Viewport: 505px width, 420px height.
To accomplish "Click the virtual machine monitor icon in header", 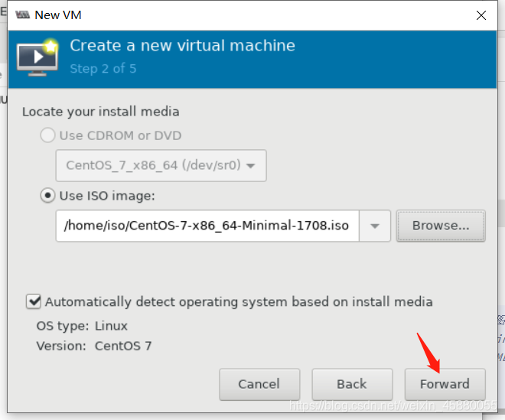I will pos(37,57).
